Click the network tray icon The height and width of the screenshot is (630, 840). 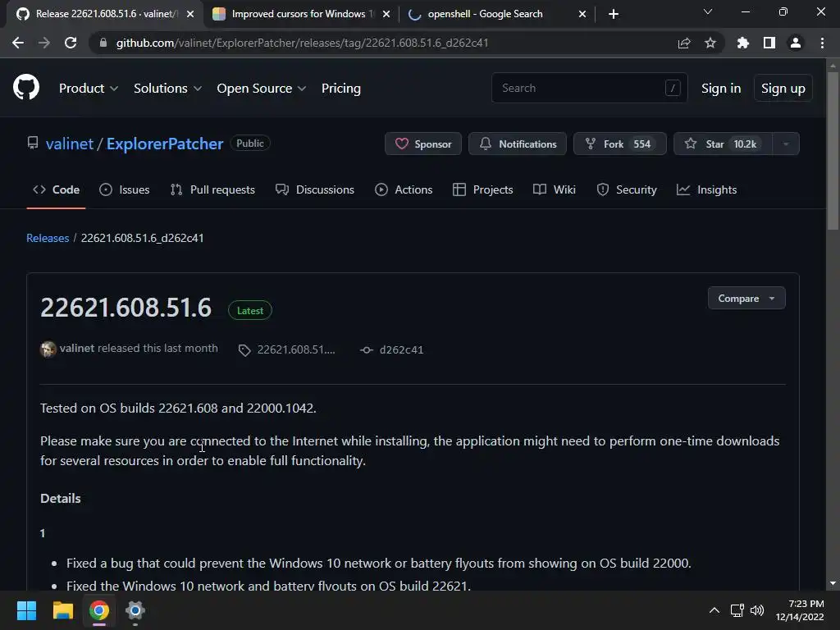click(x=737, y=610)
